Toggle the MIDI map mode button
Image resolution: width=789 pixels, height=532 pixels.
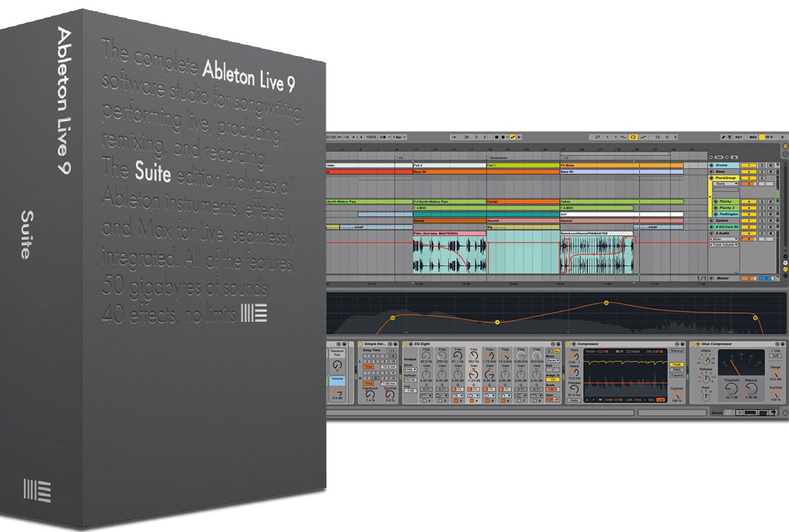(753, 137)
